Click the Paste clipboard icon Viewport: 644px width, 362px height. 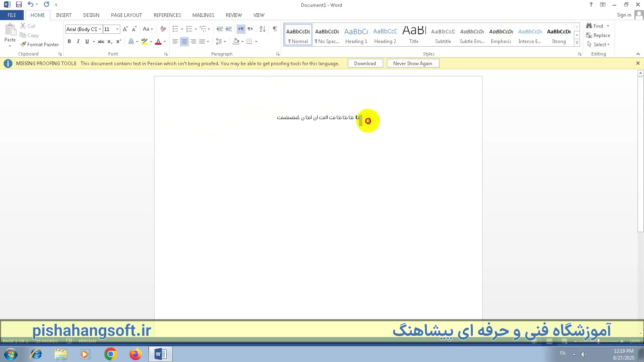coord(10,30)
